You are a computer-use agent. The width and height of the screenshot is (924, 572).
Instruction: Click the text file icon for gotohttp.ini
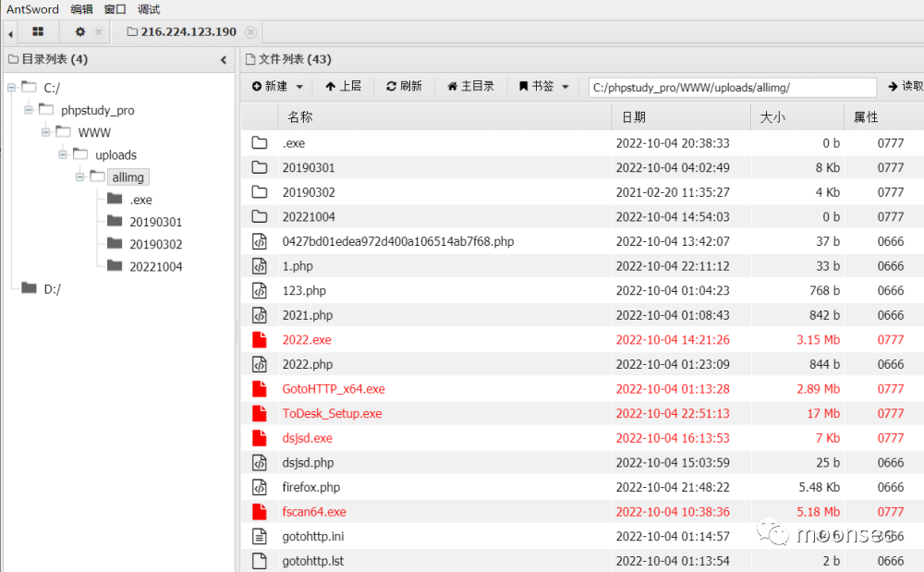coord(260,536)
